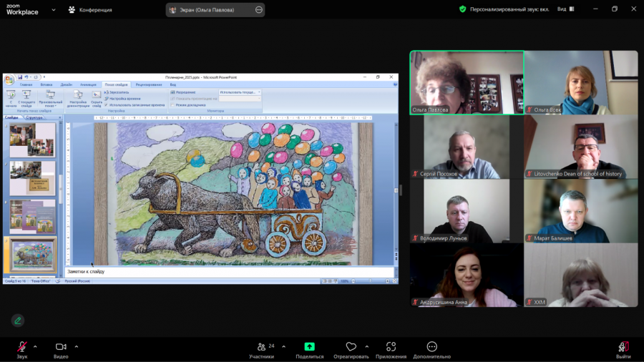Start camera with the Видео button
Viewport: 644px width, 362px height.
pyautogui.click(x=61, y=350)
